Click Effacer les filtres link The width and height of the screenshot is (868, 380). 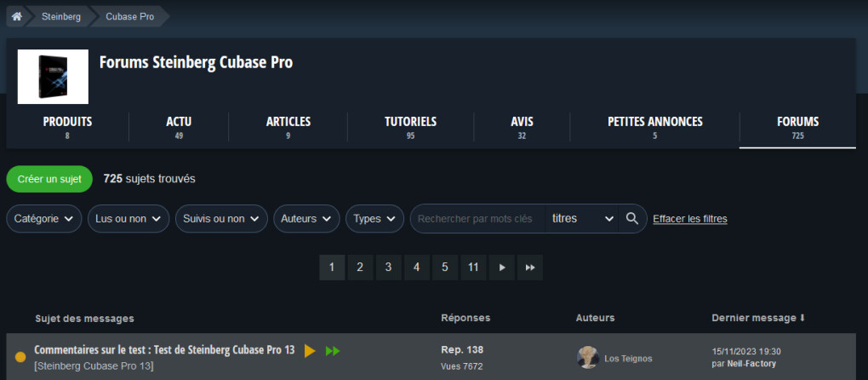pyautogui.click(x=690, y=219)
